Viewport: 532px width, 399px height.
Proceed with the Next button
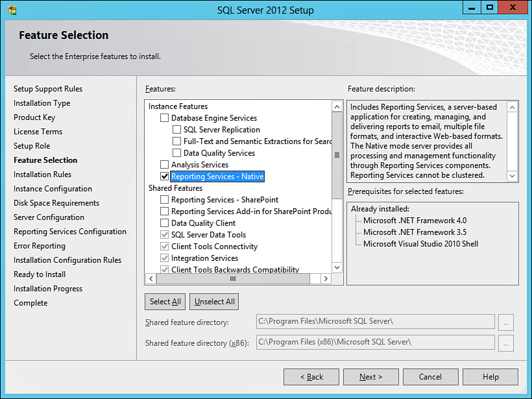370,377
